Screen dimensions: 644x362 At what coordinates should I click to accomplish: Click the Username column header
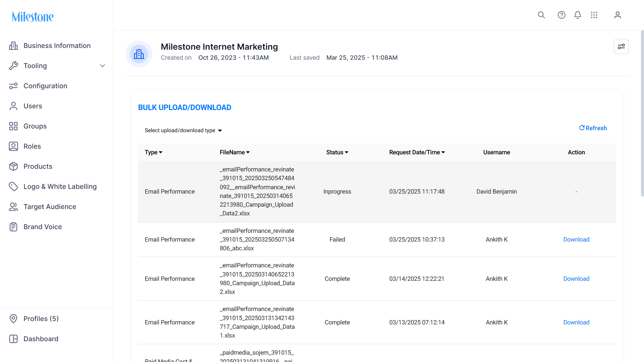click(496, 152)
